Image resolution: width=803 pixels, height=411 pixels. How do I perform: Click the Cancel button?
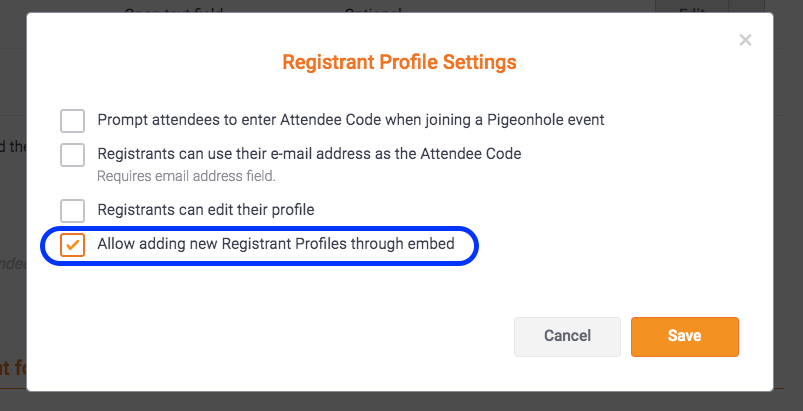[567, 337]
